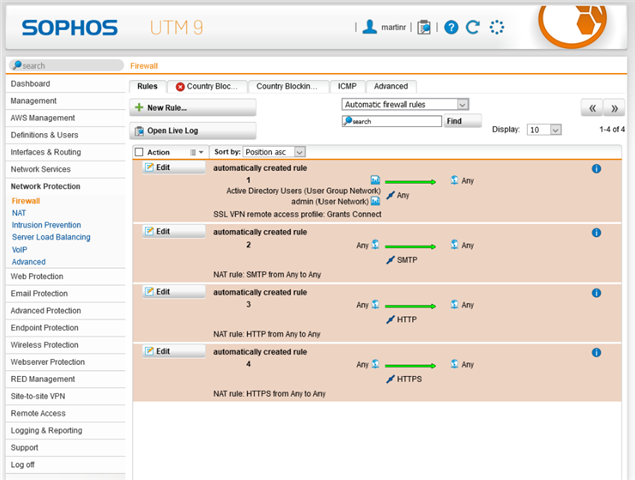The height and width of the screenshot is (480, 635).
Task: Click the dotted circle spinner icon in header
Action: (x=496, y=27)
